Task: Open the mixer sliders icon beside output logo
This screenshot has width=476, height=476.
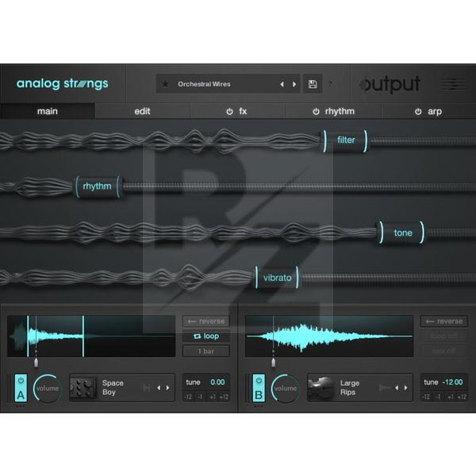Action: 453,84
